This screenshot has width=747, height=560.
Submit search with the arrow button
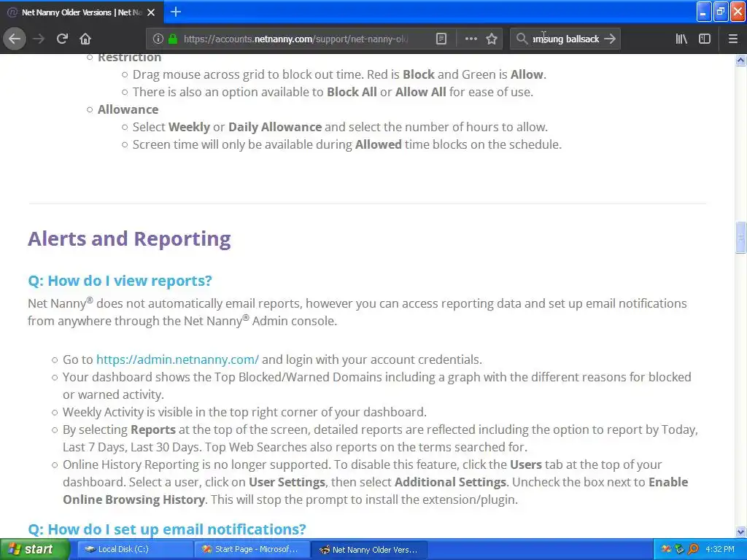[x=610, y=39]
